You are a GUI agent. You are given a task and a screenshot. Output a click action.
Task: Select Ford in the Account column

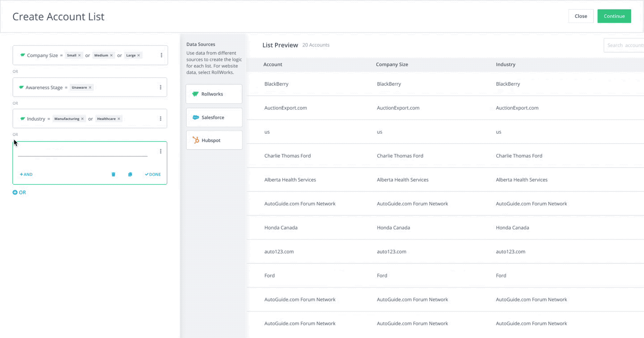(270, 275)
